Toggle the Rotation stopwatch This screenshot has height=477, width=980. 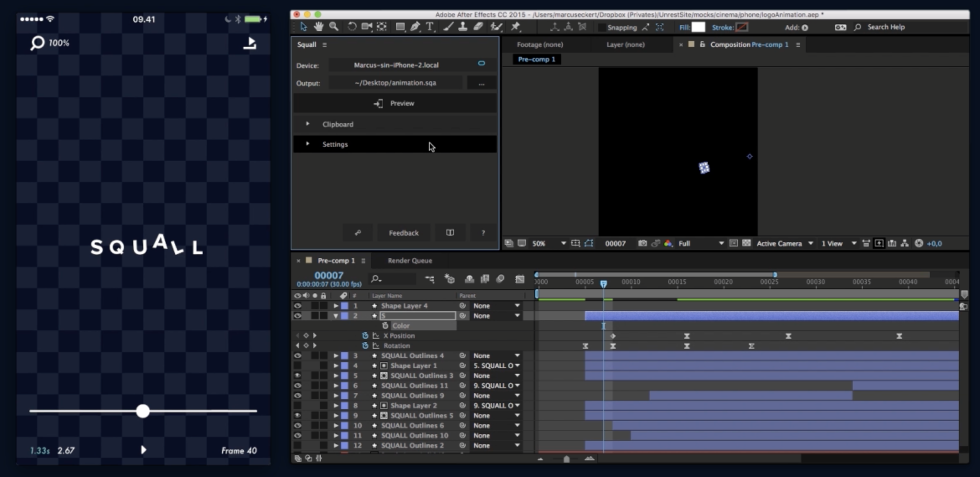tap(365, 345)
